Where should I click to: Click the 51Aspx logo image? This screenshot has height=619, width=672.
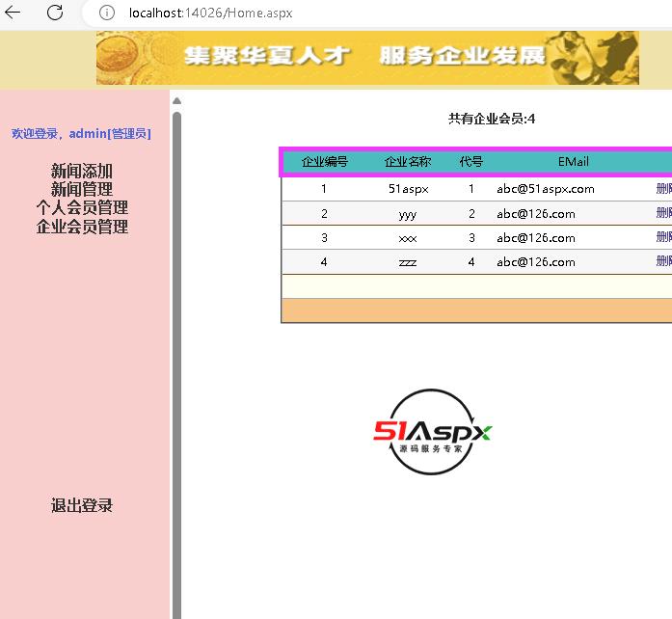(x=433, y=432)
